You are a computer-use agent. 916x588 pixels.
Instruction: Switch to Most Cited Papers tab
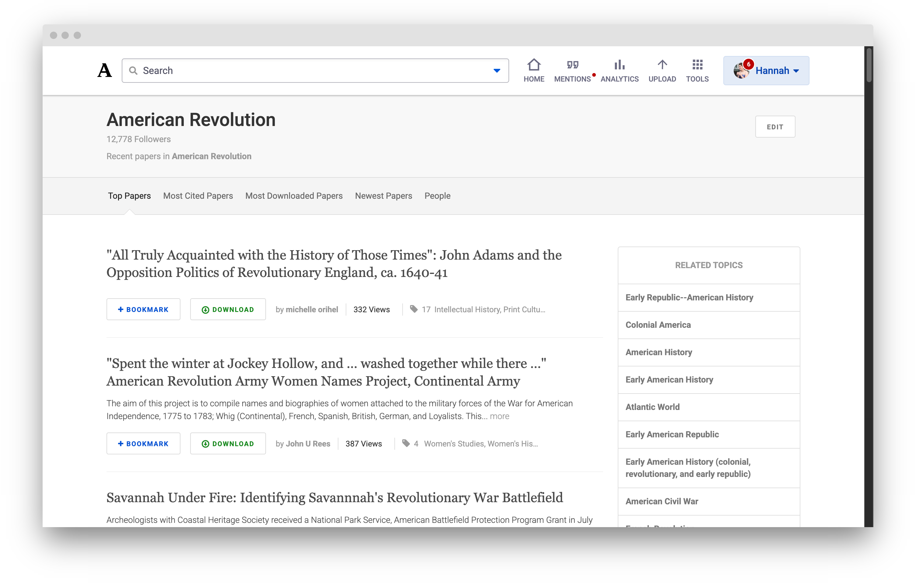pyautogui.click(x=198, y=196)
